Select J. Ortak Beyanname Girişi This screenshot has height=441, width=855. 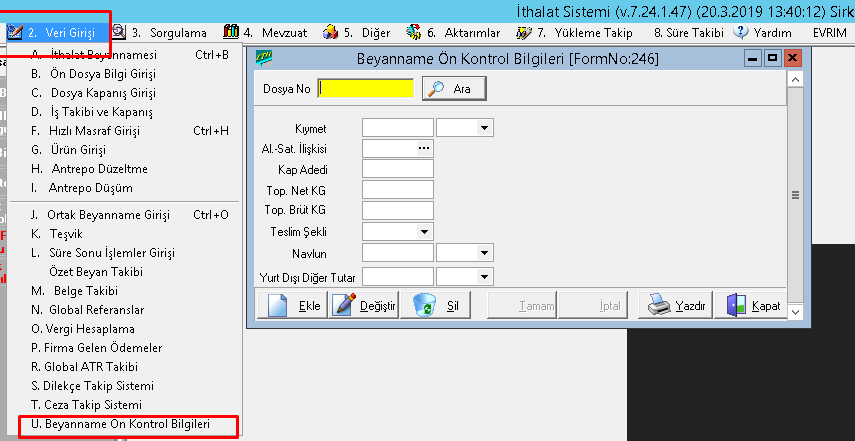click(x=125, y=215)
